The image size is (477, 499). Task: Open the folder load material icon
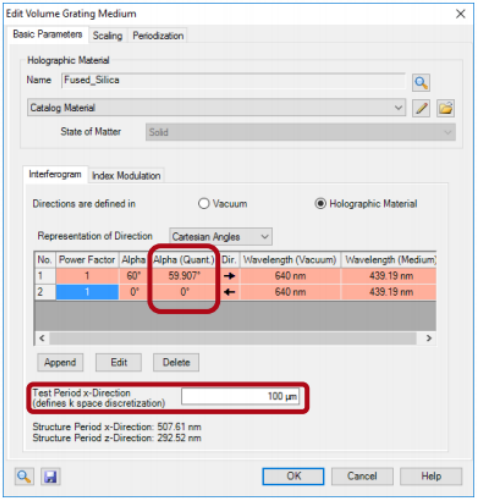[445, 108]
